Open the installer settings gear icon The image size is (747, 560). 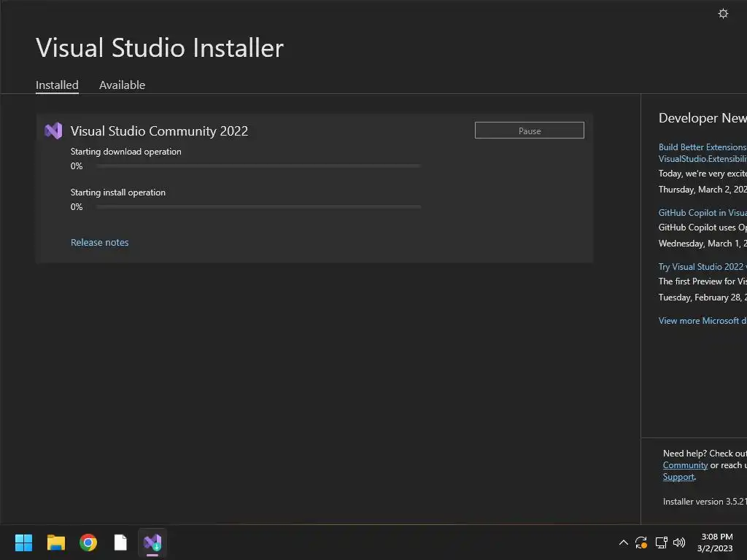click(723, 13)
